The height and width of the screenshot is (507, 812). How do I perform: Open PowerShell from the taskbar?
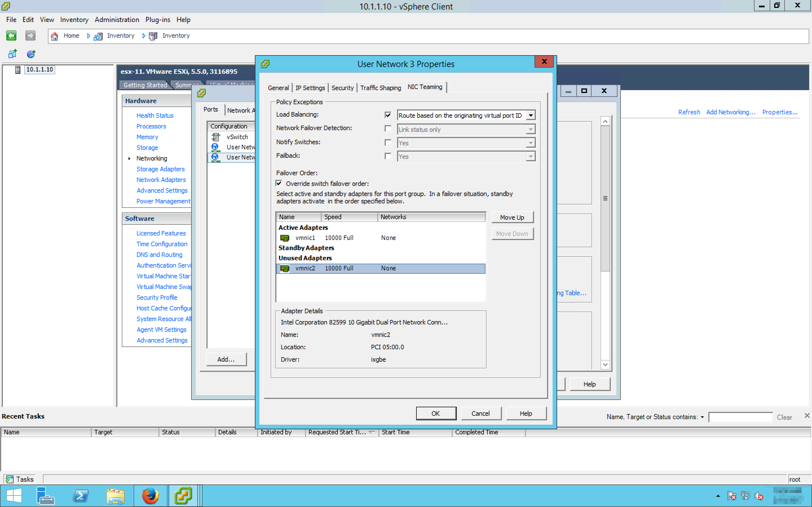coord(81,496)
